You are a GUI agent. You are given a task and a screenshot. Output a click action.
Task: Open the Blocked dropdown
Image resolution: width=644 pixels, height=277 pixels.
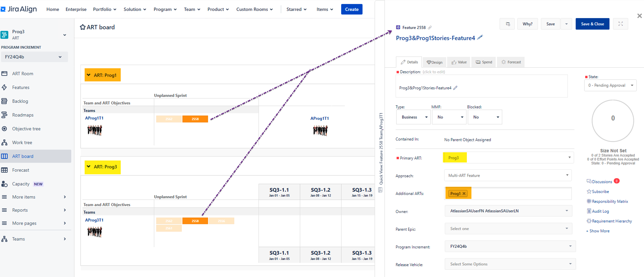click(x=485, y=117)
